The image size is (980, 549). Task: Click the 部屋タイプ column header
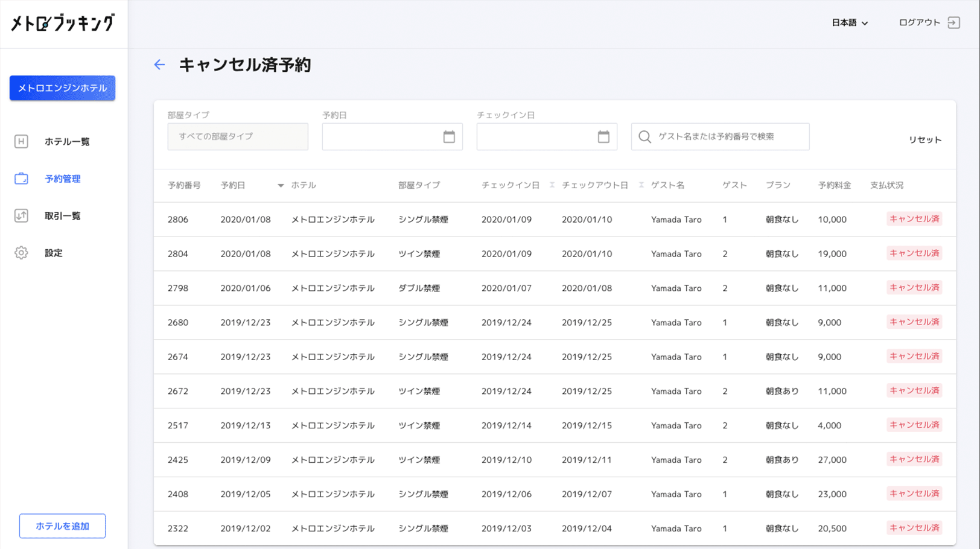(x=419, y=185)
